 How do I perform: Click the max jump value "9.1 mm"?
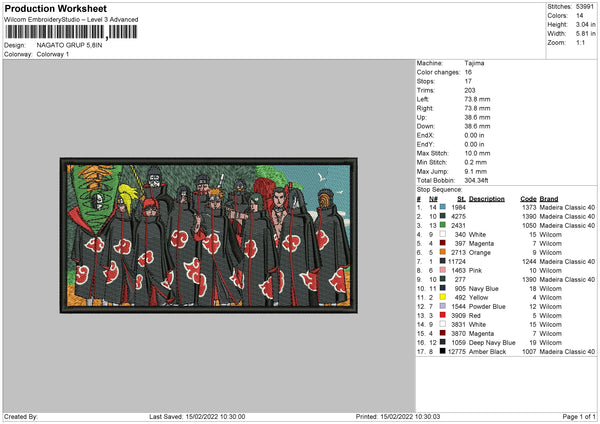476,171
